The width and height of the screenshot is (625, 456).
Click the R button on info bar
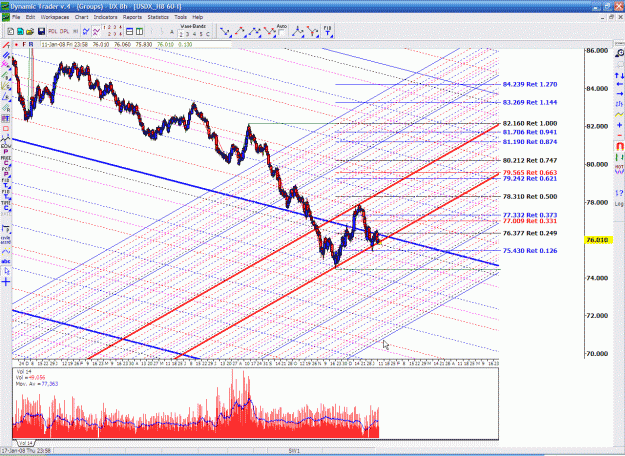point(31,45)
